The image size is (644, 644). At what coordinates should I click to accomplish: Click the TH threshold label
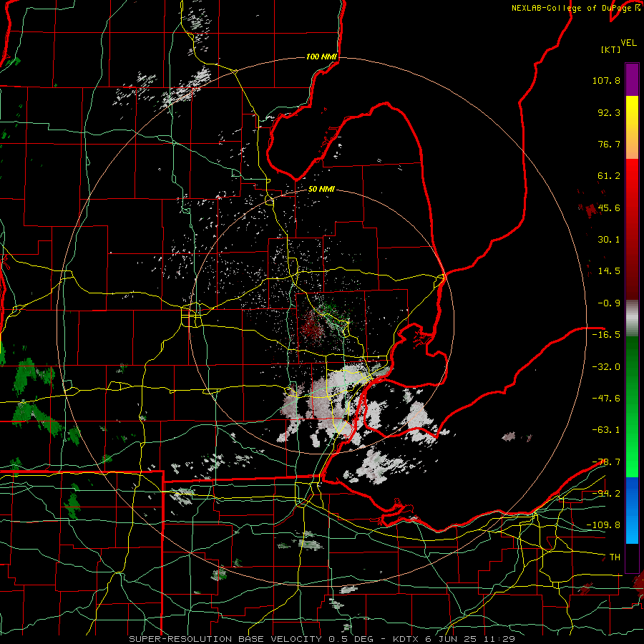(615, 557)
